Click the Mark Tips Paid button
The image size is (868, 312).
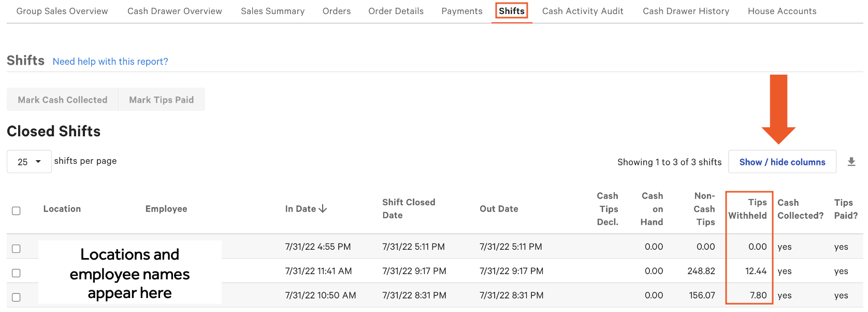[x=162, y=100]
